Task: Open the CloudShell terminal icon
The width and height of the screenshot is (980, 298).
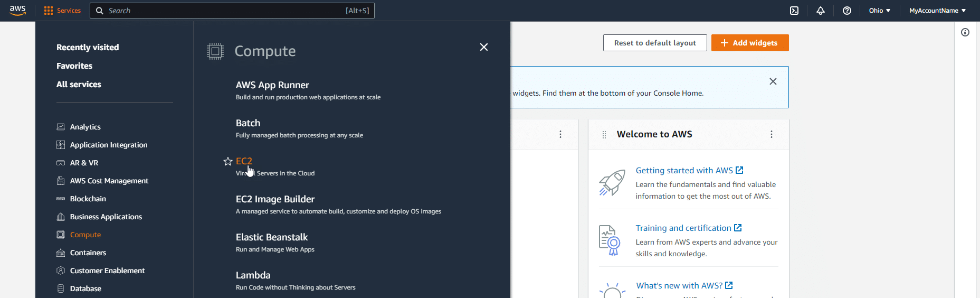Action: coord(794,11)
